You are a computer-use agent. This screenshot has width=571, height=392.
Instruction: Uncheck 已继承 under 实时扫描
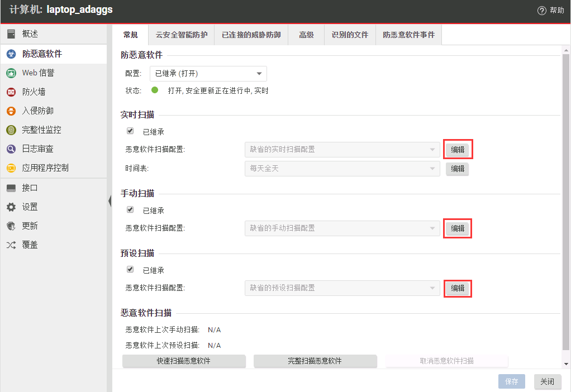[x=130, y=131]
